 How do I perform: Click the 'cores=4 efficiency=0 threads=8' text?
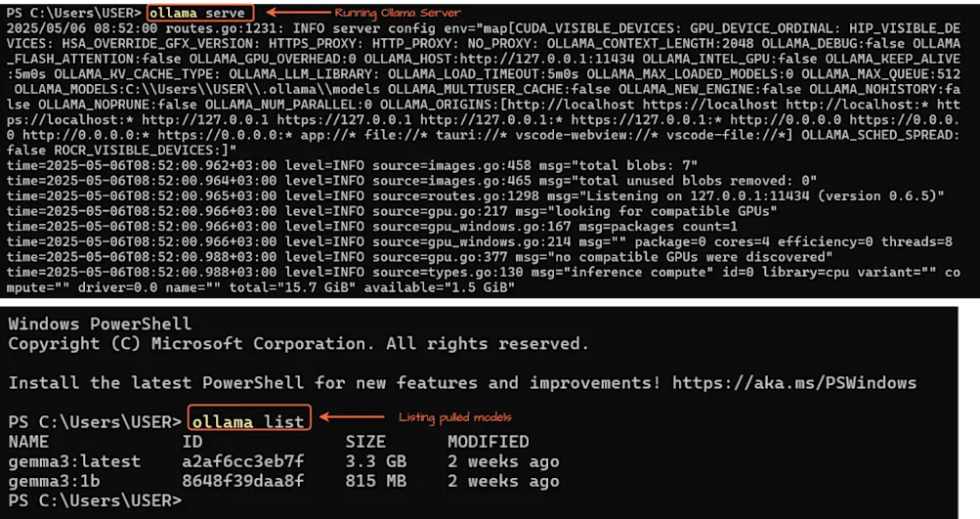point(833,241)
